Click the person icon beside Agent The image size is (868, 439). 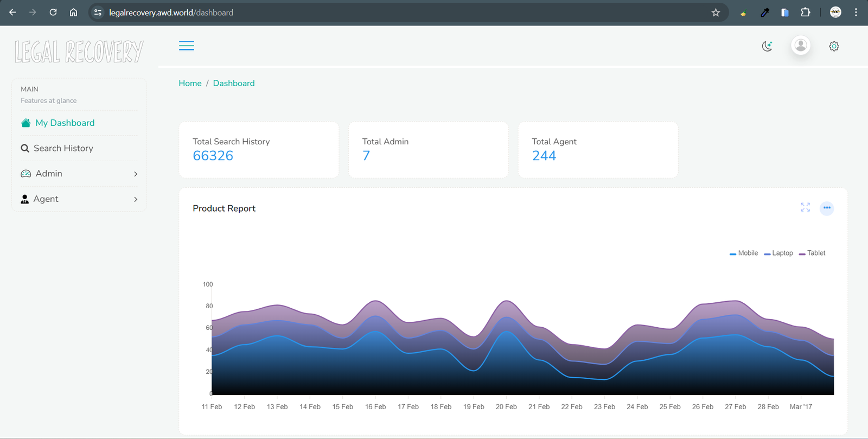tap(24, 199)
